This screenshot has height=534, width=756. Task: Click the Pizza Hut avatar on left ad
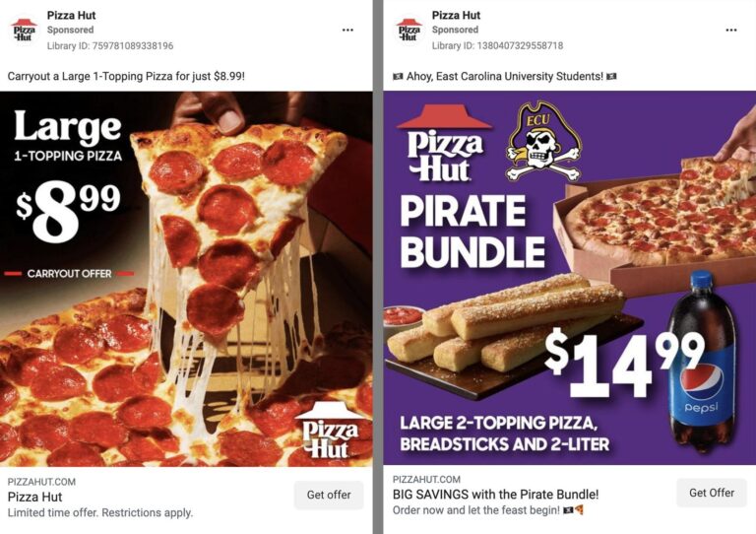[x=24, y=30]
